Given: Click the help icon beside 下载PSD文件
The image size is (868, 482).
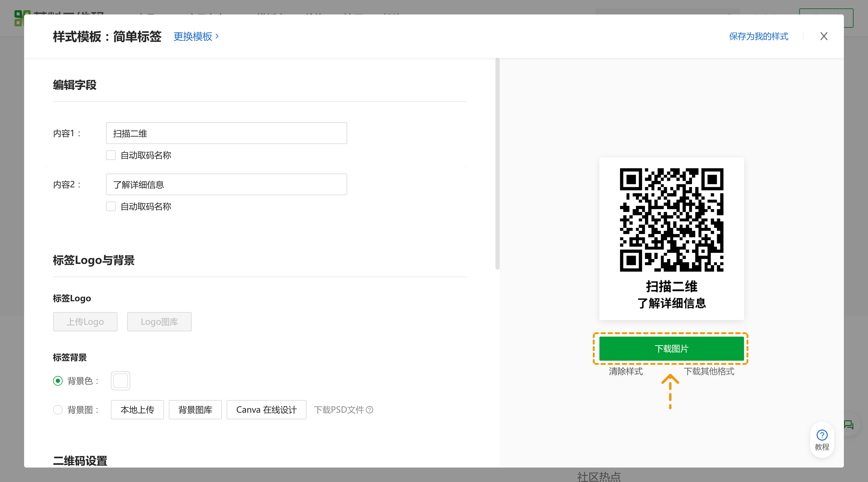Looking at the screenshot, I should [370, 410].
